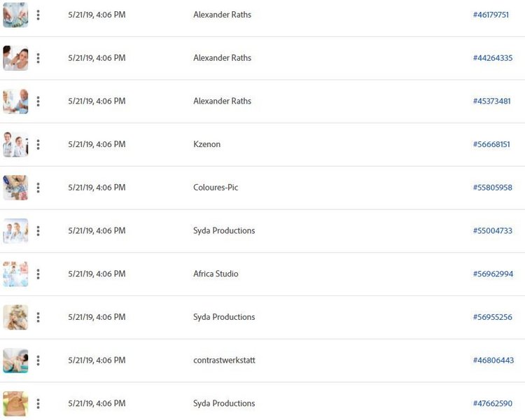Select the Kzenon doctors thumbnail
Screen dimensions: 525x420
click(15, 145)
